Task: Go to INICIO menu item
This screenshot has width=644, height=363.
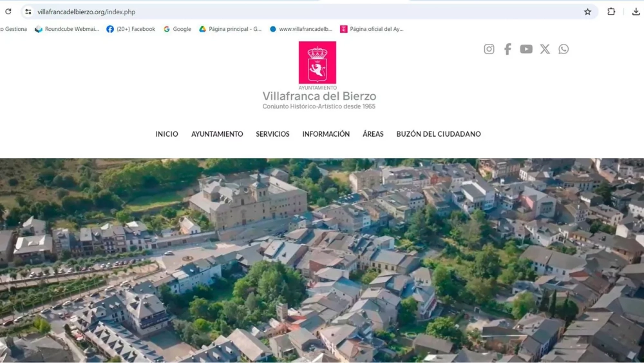Action: 166,134
